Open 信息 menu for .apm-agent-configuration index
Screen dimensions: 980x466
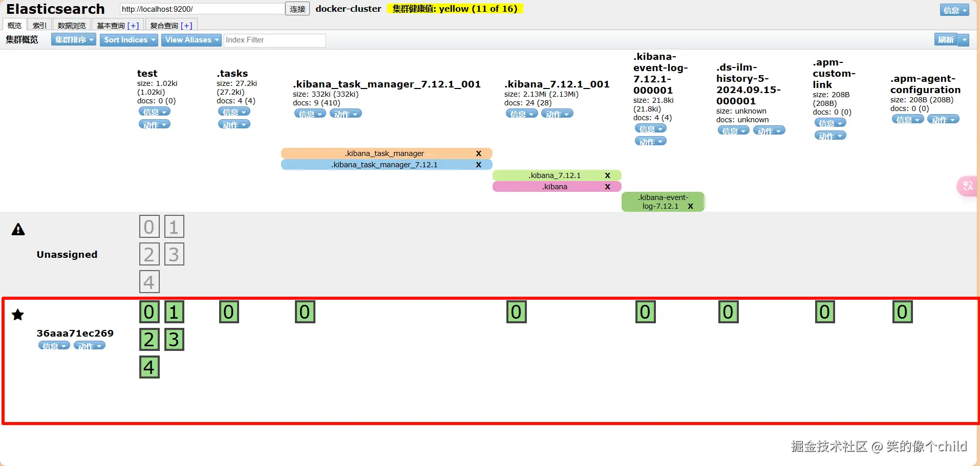click(908, 119)
